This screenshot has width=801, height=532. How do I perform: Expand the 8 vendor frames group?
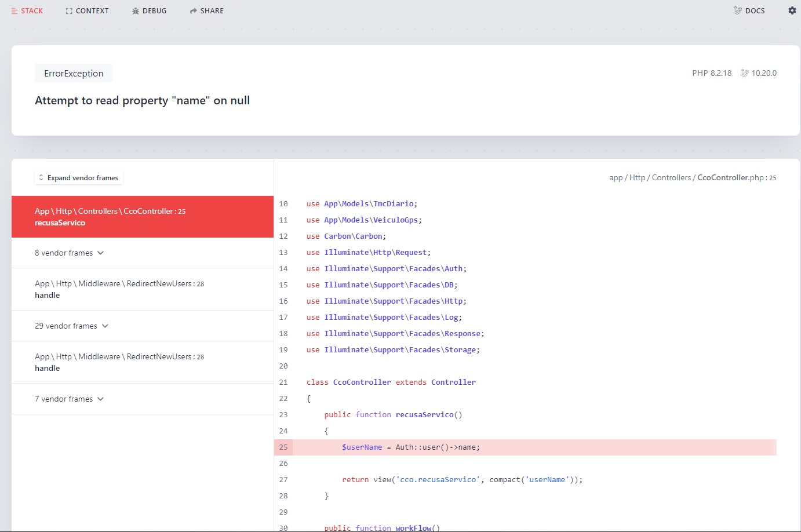pos(69,253)
